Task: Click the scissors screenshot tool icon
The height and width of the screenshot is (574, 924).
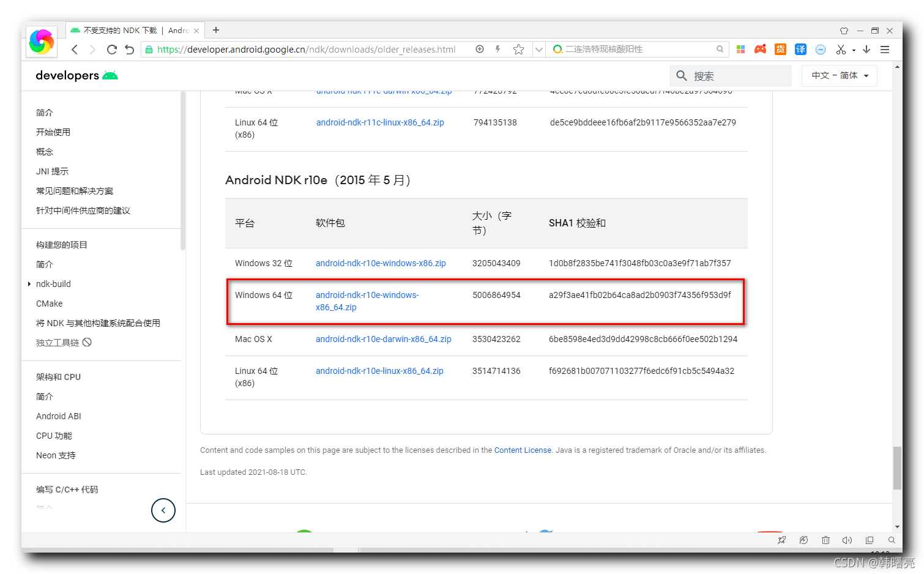Action: tap(841, 50)
